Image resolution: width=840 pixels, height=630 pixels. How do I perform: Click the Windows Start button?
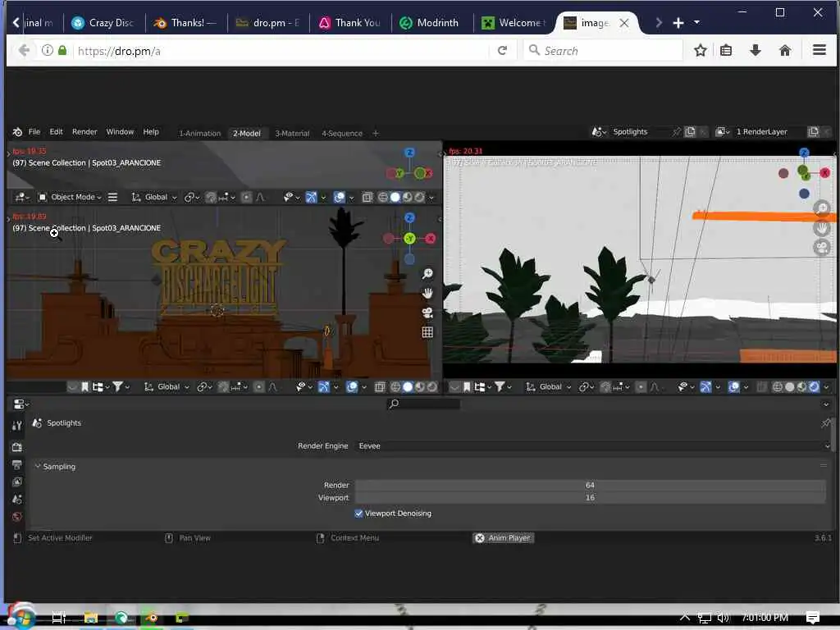[x=21, y=617]
